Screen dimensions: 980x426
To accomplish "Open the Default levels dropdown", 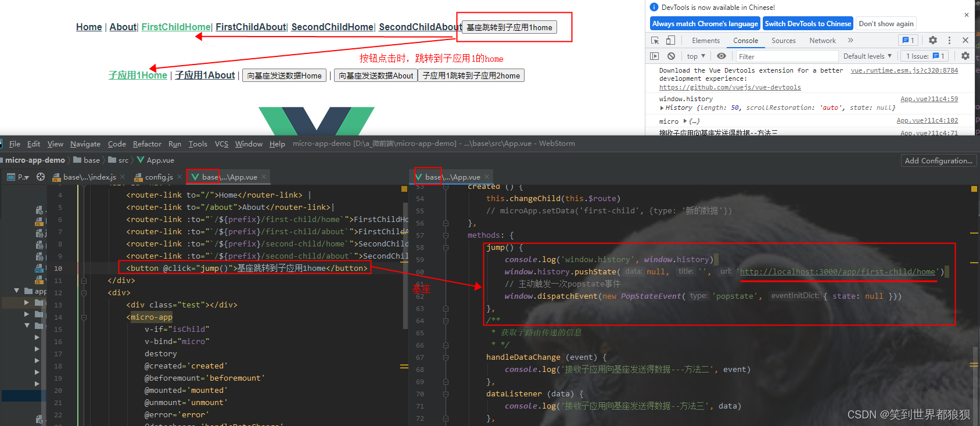I will point(867,56).
